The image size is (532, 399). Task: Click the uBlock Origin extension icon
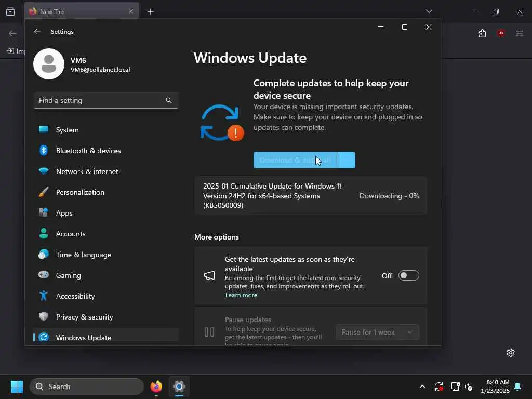click(x=501, y=33)
